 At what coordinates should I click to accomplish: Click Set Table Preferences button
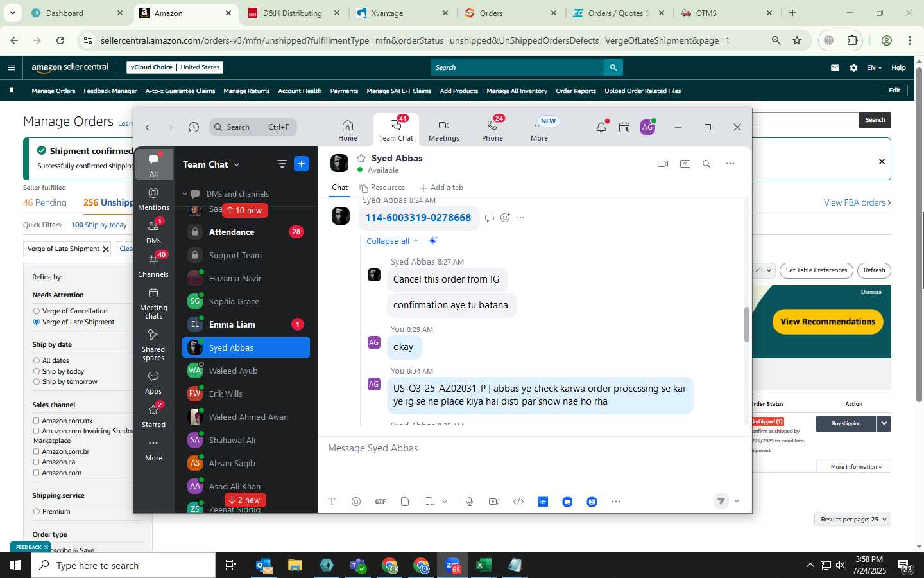[816, 270]
